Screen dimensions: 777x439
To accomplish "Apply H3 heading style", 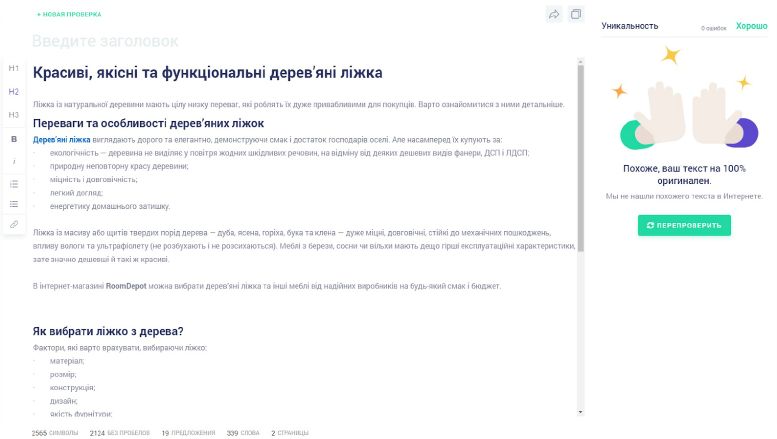I will pos(14,115).
